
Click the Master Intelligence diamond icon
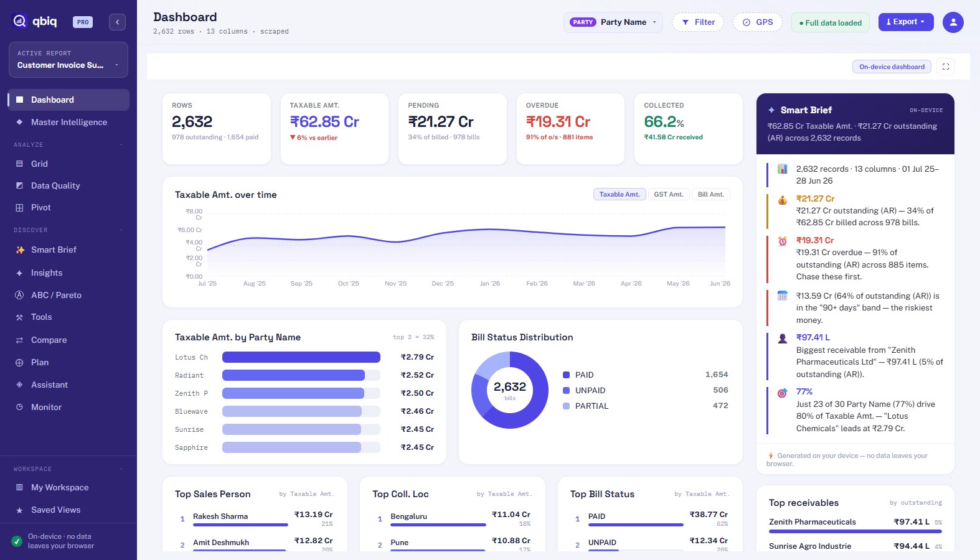click(19, 122)
